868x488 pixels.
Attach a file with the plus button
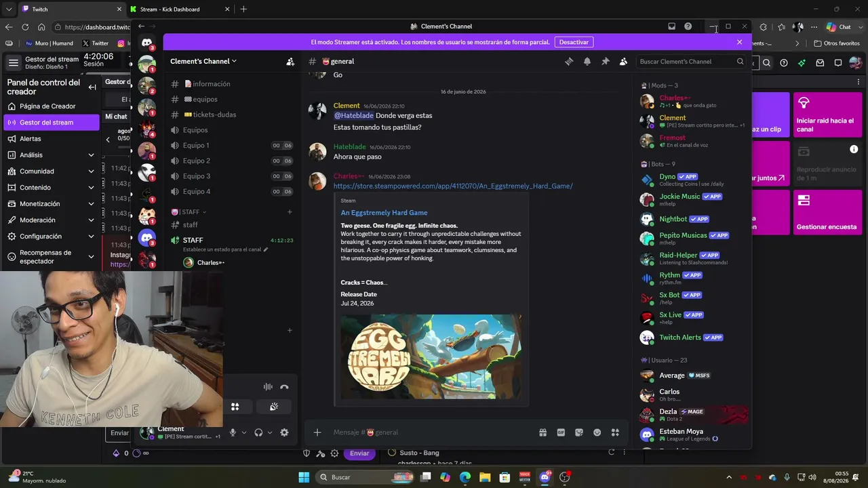(317, 432)
